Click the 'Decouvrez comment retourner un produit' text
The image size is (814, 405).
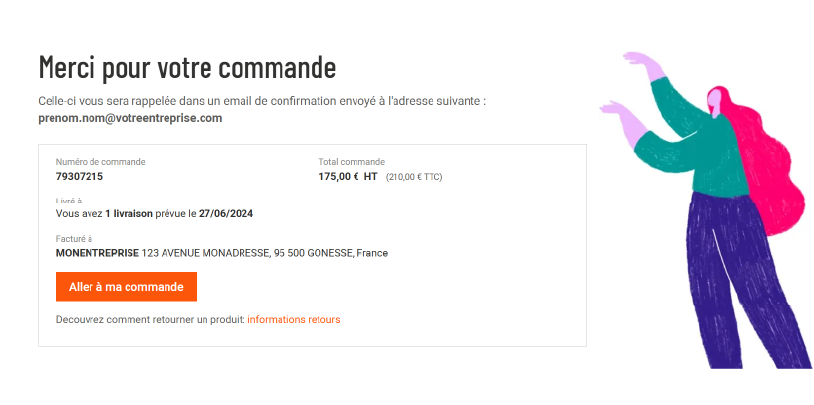click(150, 319)
